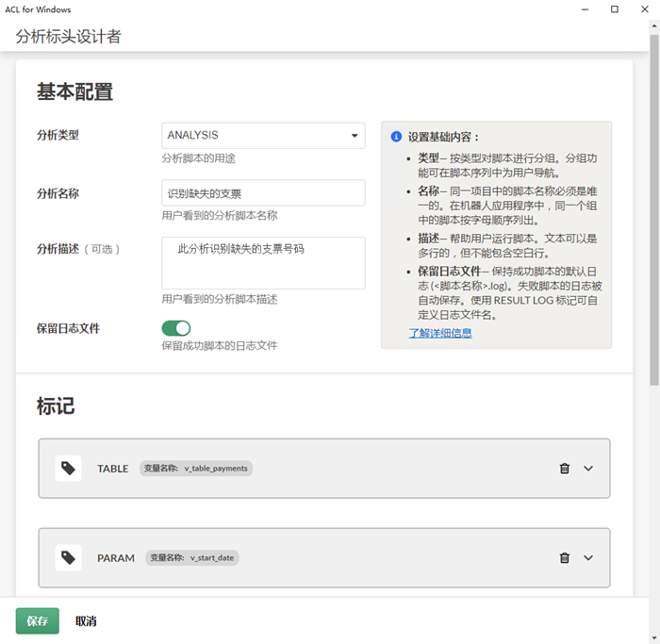Image resolution: width=660 pixels, height=644 pixels.
Task: Click the 分析名称 input field
Action: tap(263, 193)
